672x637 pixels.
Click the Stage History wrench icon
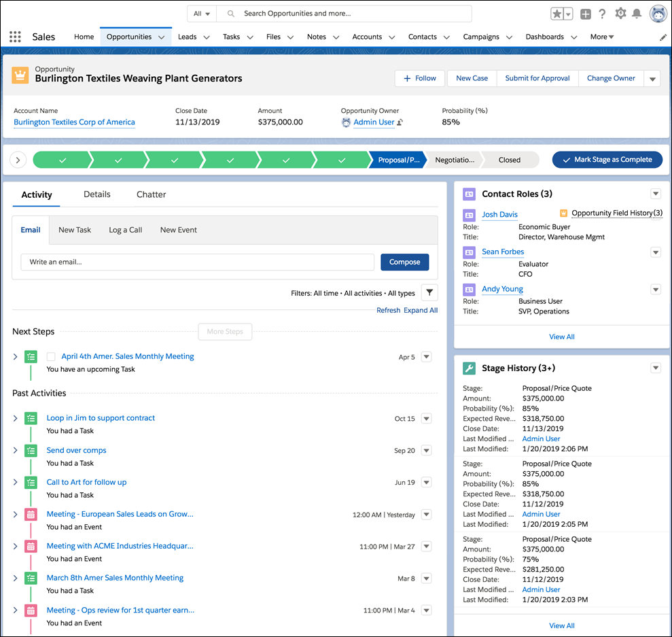coord(470,368)
